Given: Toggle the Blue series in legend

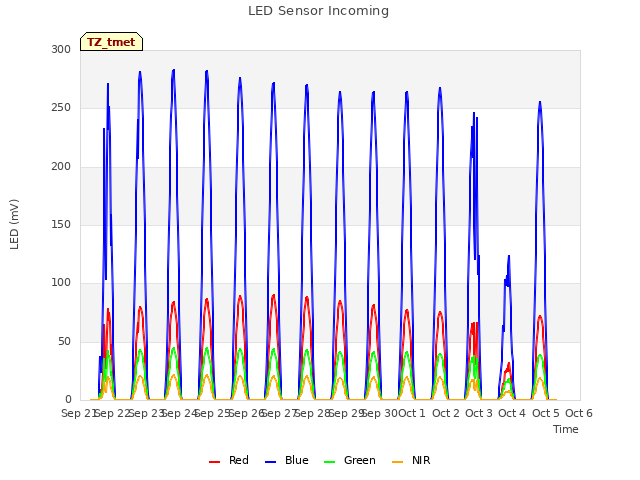Looking at the screenshot, I should tap(287, 460).
